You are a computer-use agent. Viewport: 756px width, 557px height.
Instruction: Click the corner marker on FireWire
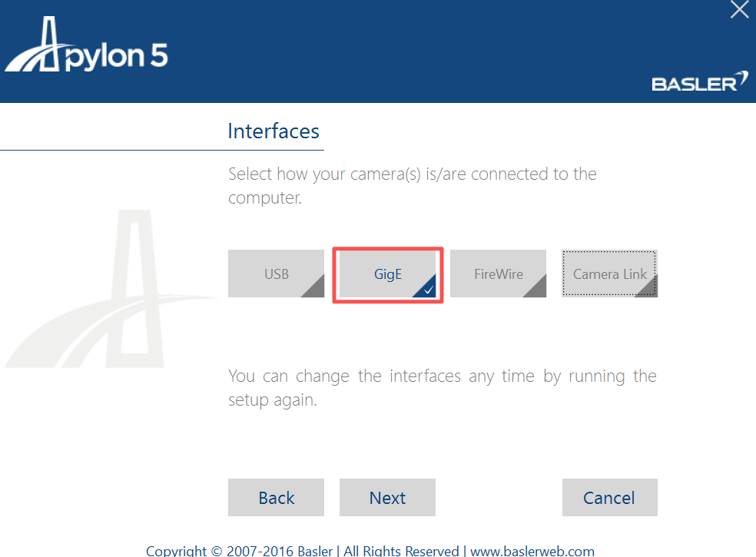(539, 290)
